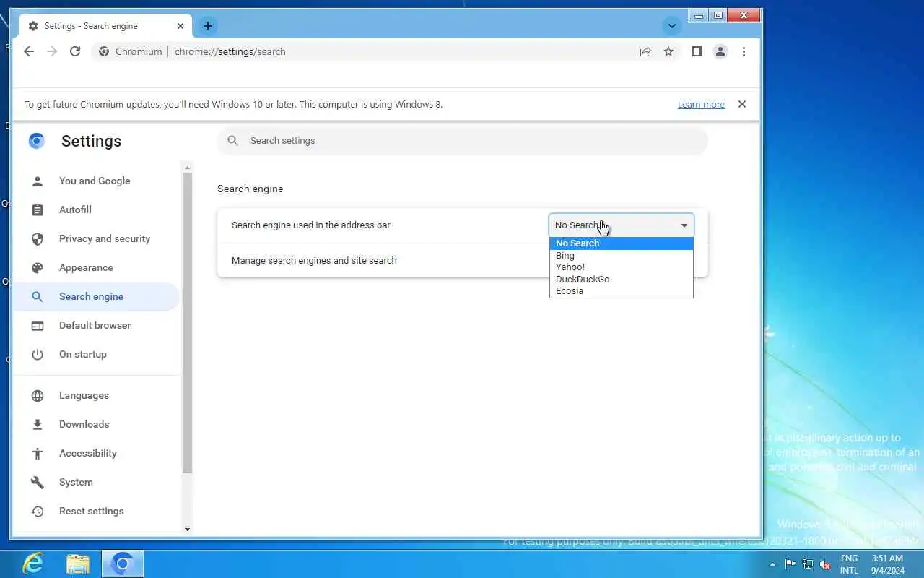
Task: Click the Search settings field
Action: click(x=463, y=141)
